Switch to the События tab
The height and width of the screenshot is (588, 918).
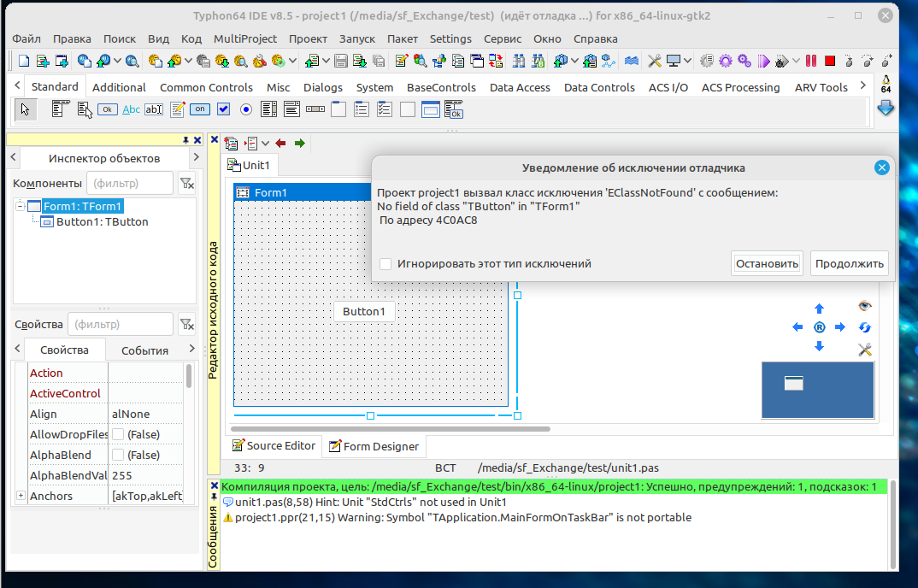click(144, 350)
